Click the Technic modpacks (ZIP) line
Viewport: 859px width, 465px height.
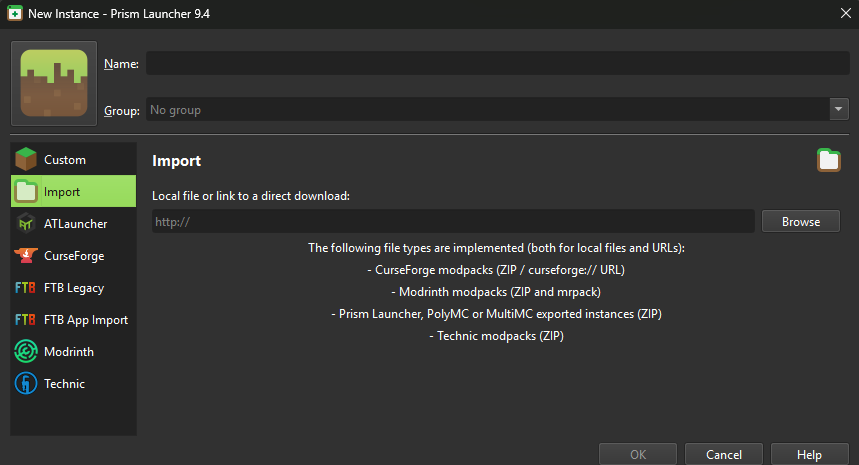coord(496,335)
